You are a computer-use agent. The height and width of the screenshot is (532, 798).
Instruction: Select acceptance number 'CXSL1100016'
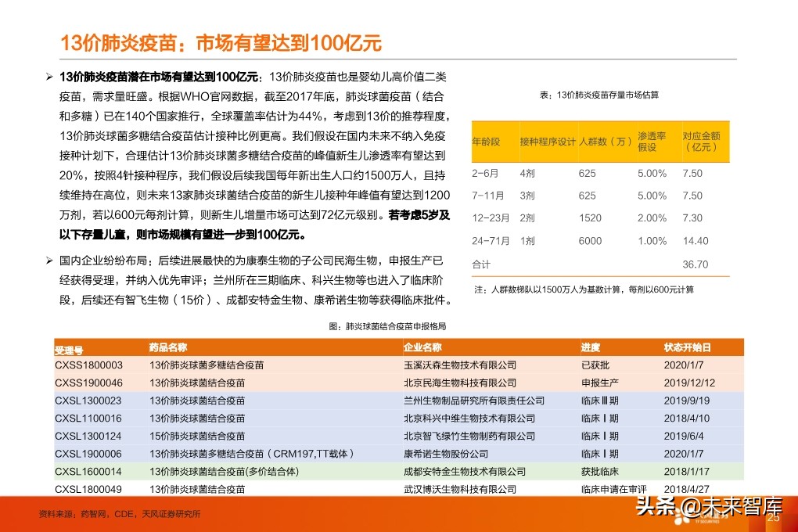click(88, 419)
